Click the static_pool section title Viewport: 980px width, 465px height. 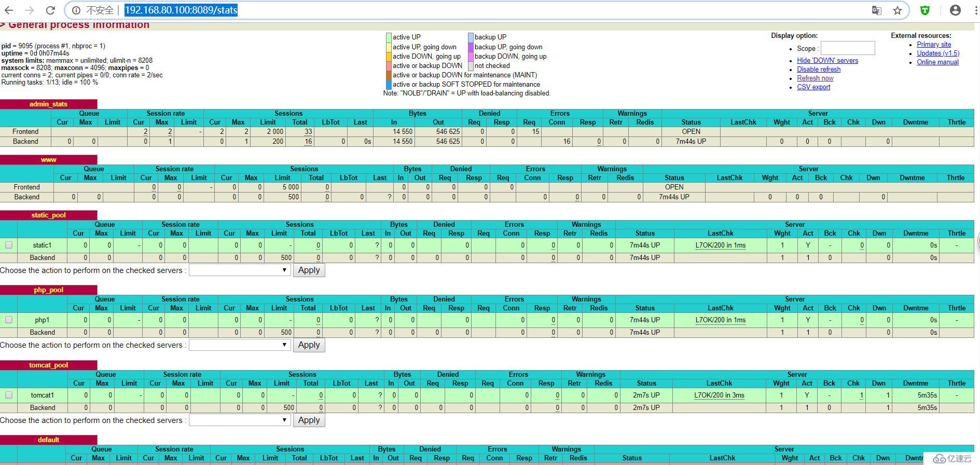click(48, 215)
